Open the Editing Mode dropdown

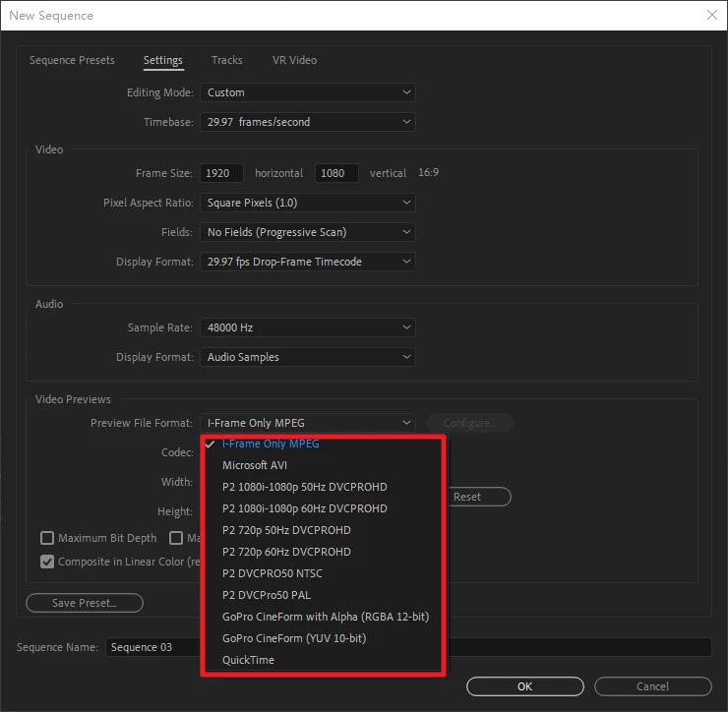[308, 92]
